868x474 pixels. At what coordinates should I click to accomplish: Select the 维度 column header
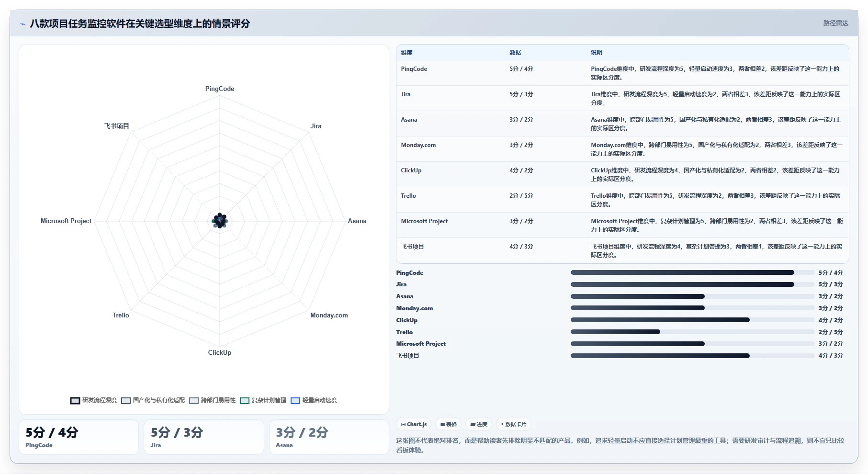pos(406,53)
